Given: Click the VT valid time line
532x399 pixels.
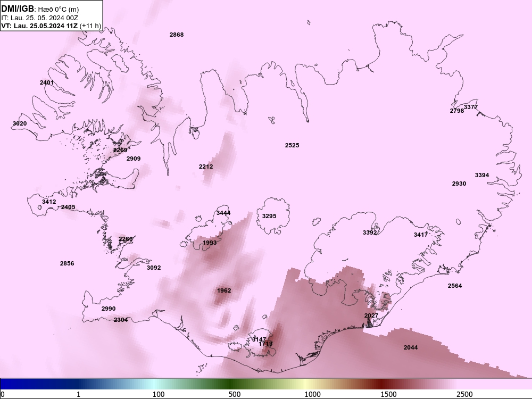Looking at the screenshot, I should [x=51, y=26].
